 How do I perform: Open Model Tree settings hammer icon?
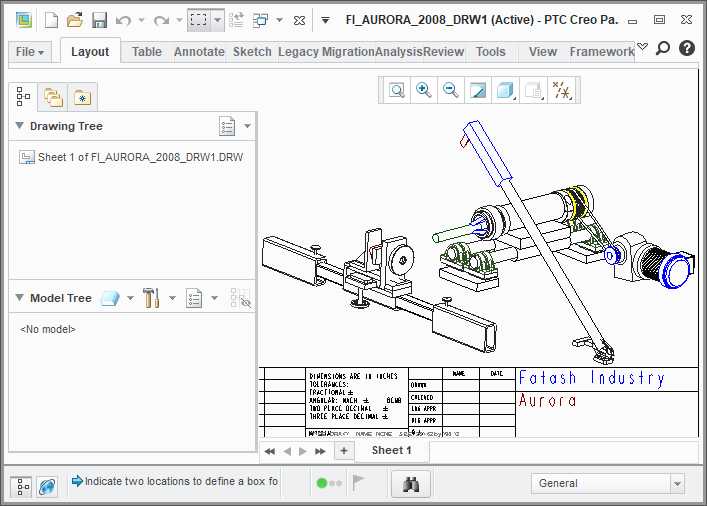tap(151, 298)
